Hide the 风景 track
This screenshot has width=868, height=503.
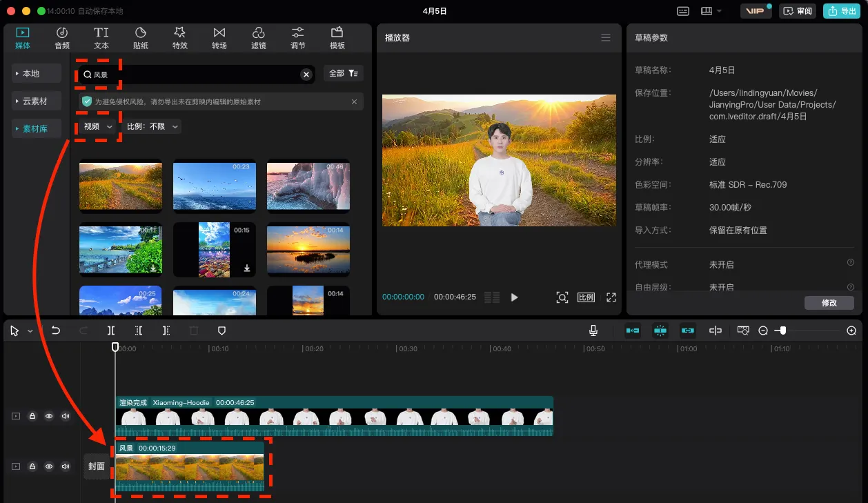tap(49, 466)
